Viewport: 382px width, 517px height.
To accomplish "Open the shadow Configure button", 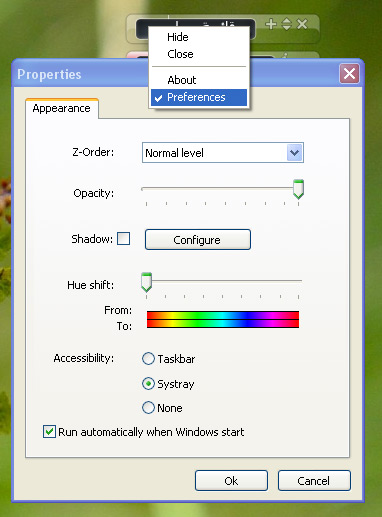I will (x=198, y=239).
